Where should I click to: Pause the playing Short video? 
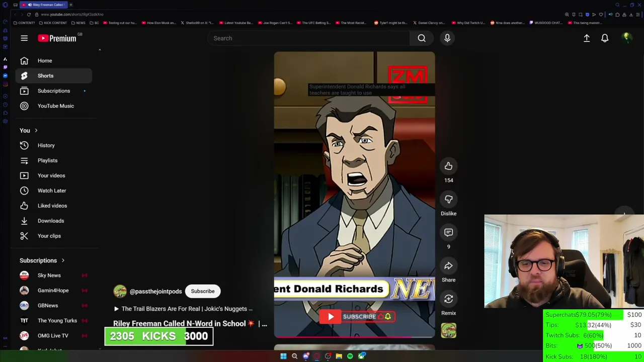(x=354, y=194)
